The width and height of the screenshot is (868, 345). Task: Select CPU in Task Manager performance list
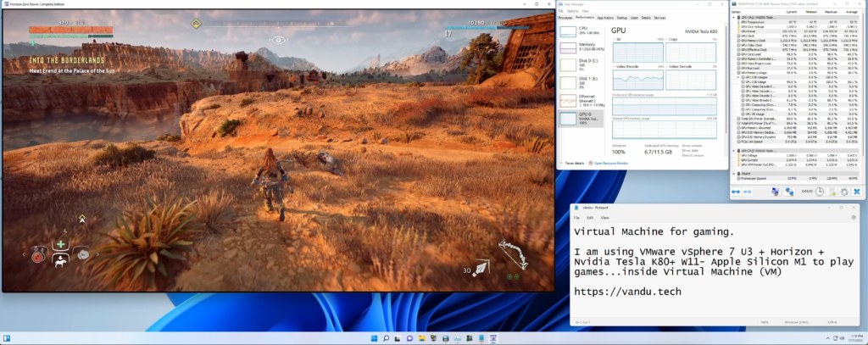[x=580, y=31]
